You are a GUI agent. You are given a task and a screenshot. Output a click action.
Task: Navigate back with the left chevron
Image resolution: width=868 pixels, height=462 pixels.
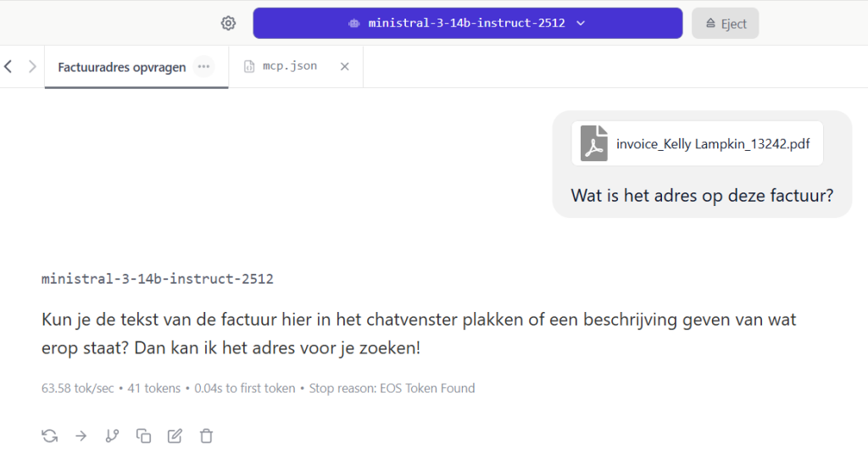8,66
